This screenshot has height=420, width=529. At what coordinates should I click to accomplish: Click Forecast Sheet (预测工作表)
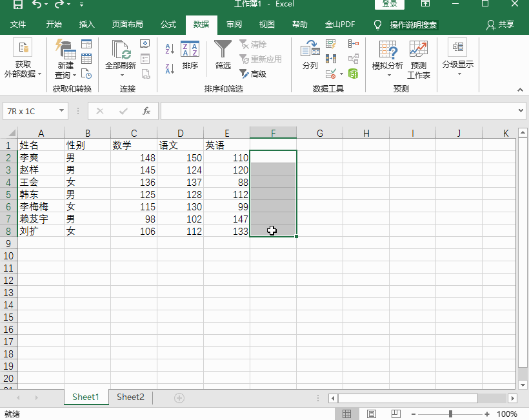(418, 60)
